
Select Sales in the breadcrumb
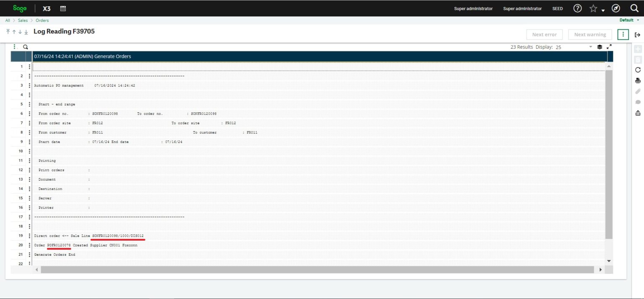23,20
